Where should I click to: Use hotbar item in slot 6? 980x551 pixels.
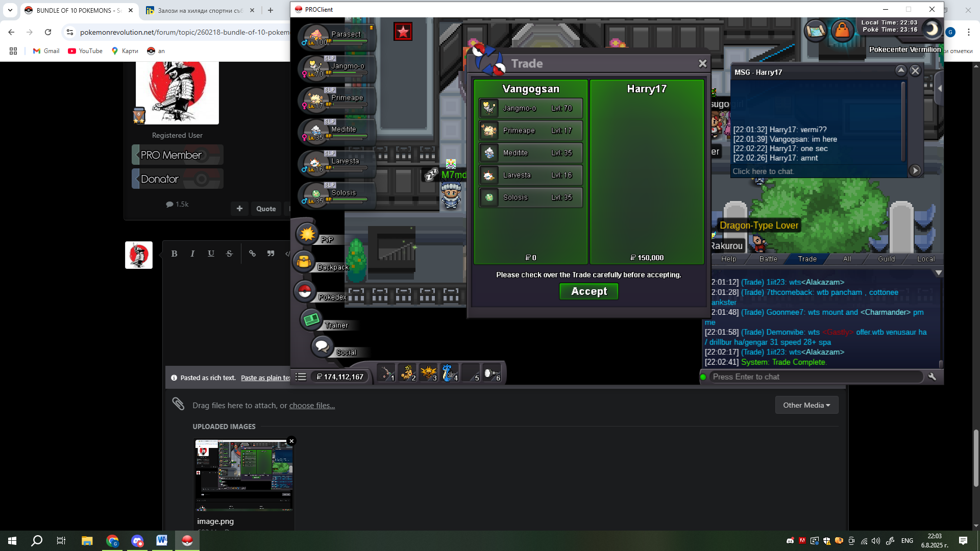(x=492, y=373)
